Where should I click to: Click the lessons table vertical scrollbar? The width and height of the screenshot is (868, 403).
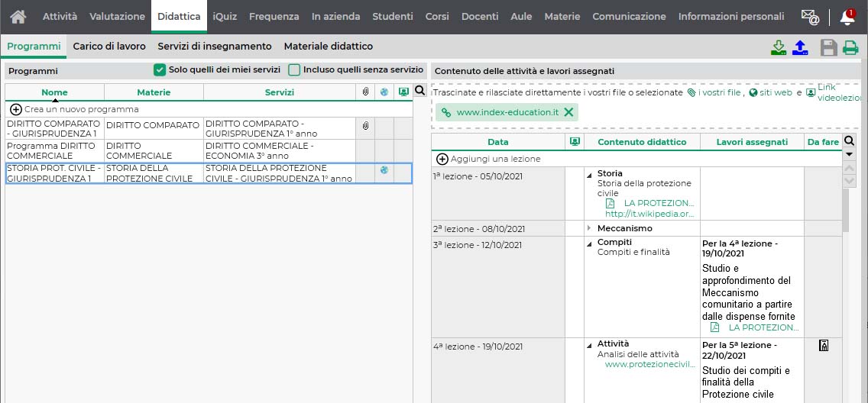tap(845, 210)
